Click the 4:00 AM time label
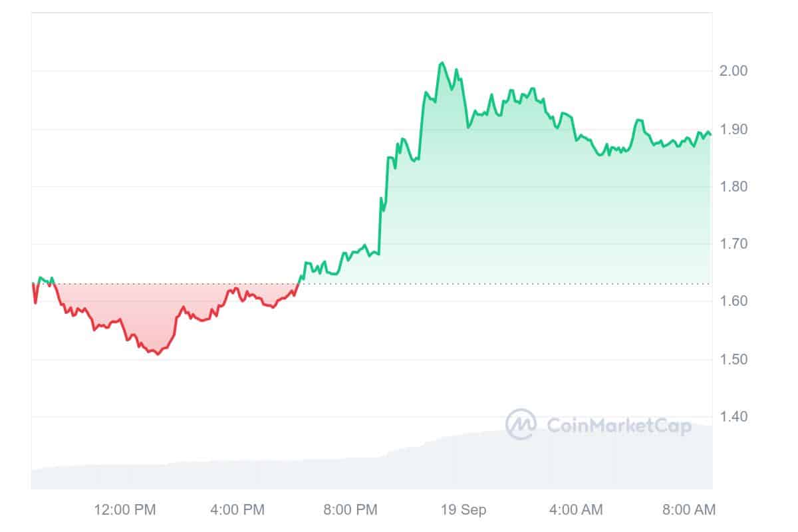 coord(575,510)
